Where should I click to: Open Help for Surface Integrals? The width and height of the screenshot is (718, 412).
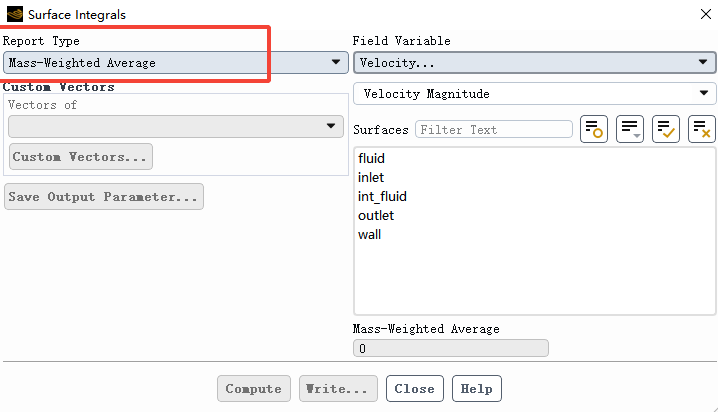[477, 389]
